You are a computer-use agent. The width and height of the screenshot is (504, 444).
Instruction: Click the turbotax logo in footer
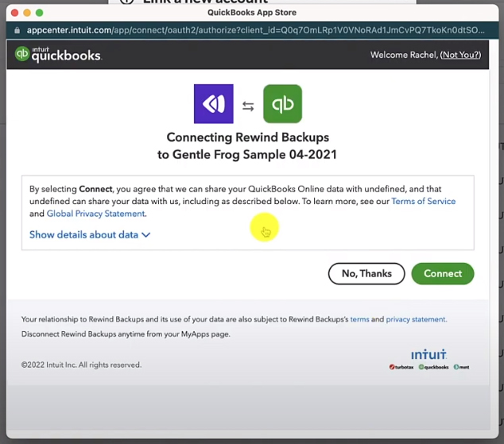tap(401, 367)
